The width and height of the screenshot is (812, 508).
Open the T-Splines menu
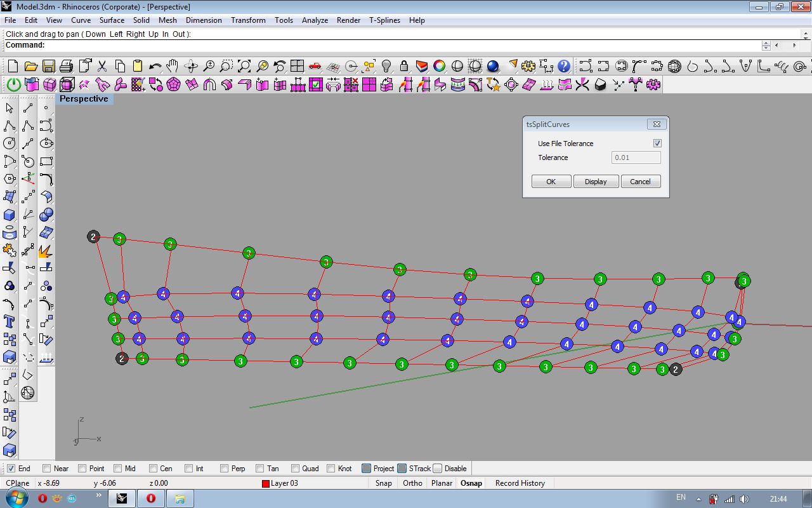(384, 20)
